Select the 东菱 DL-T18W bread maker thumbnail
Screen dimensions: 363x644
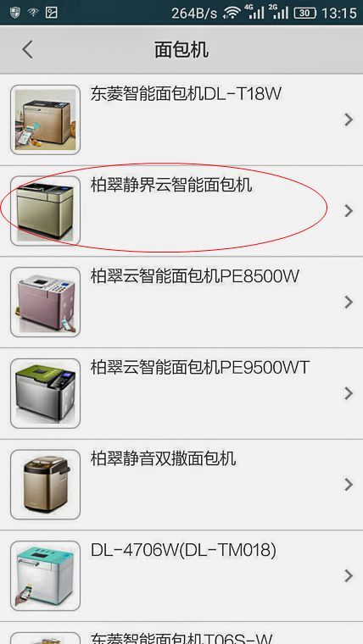[x=45, y=119]
